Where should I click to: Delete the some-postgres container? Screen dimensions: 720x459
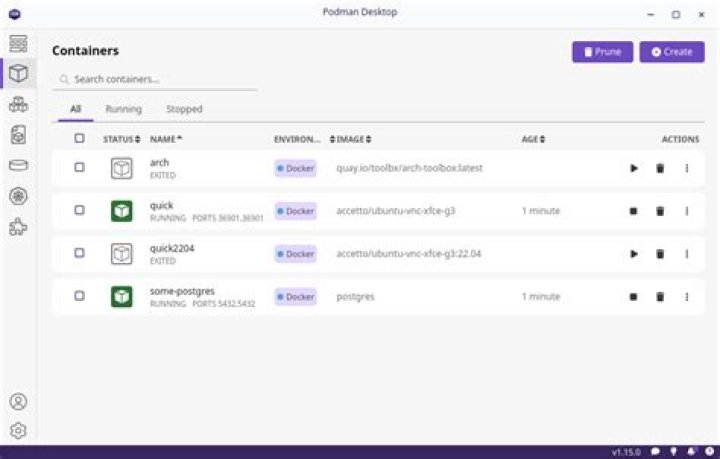(x=660, y=297)
